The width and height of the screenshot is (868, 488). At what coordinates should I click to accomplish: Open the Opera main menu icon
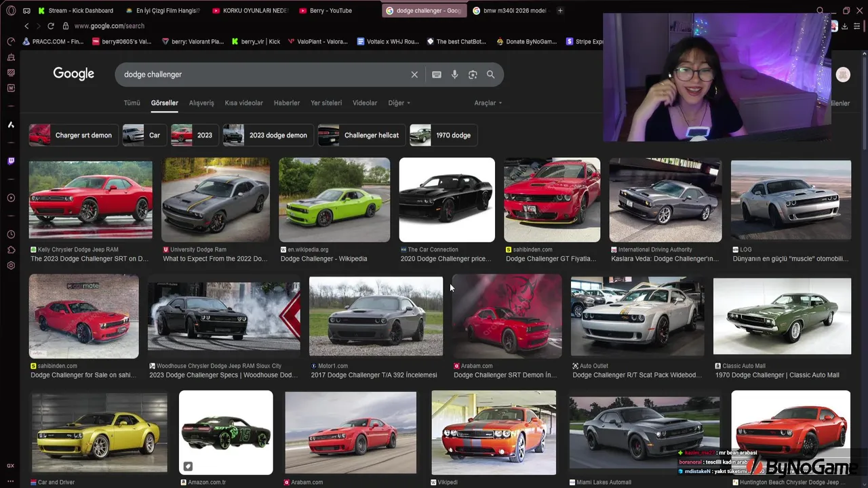point(11,11)
